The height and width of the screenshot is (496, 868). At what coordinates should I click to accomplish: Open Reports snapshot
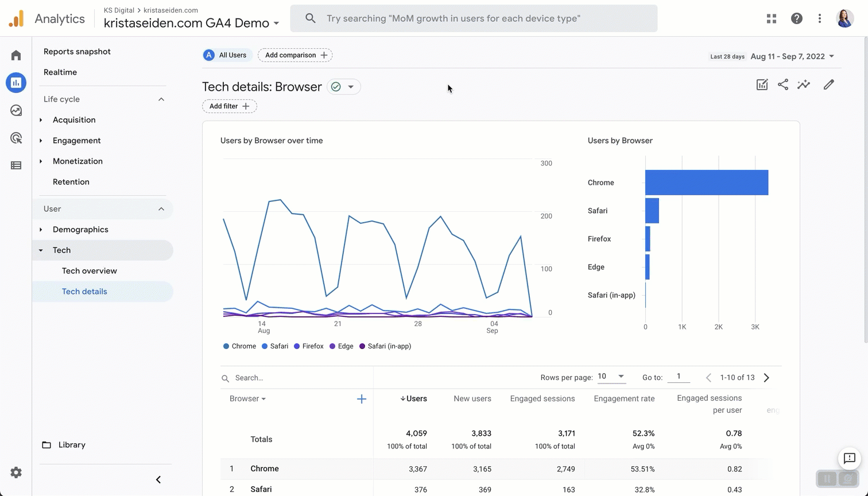point(77,52)
